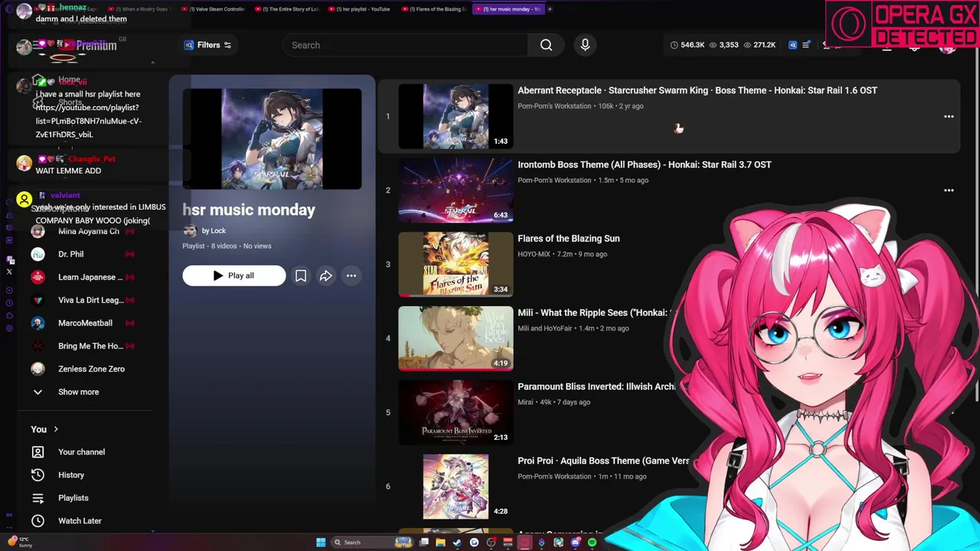
Task: Open Discord from taskbar
Action: [x=575, y=543]
